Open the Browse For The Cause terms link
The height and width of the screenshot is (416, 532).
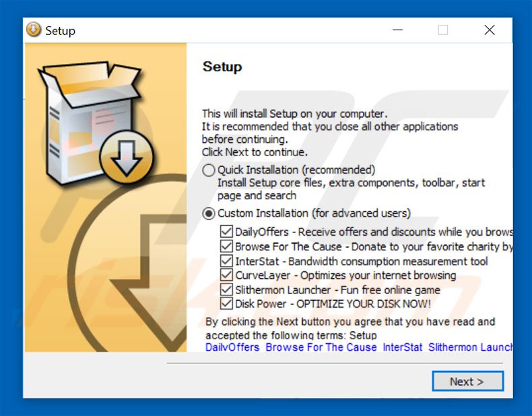click(321, 347)
